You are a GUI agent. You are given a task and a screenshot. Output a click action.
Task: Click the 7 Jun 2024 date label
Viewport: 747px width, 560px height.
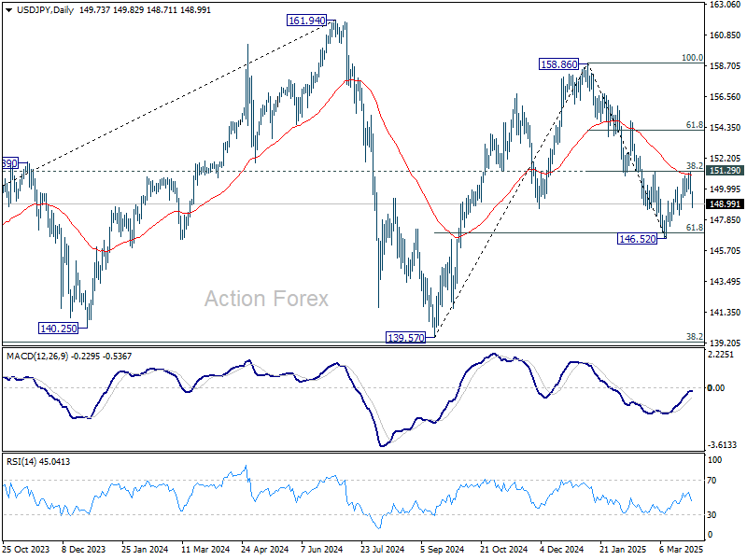322,549
